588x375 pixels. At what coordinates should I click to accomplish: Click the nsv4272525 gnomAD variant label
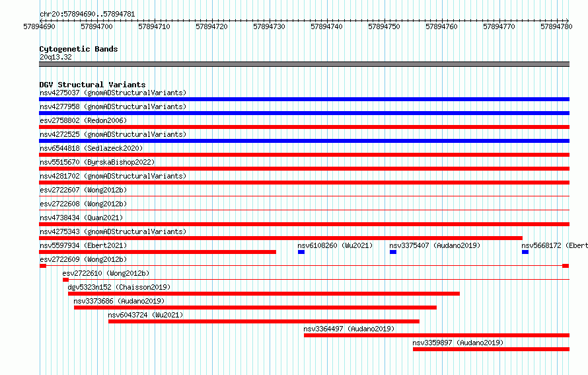(113, 134)
